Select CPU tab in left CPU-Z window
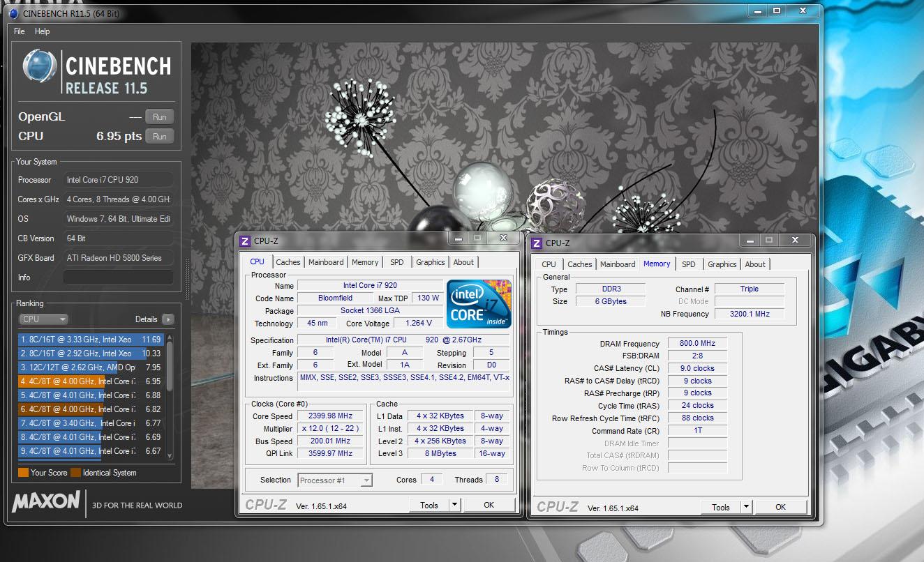The image size is (924, 562). 257,261
